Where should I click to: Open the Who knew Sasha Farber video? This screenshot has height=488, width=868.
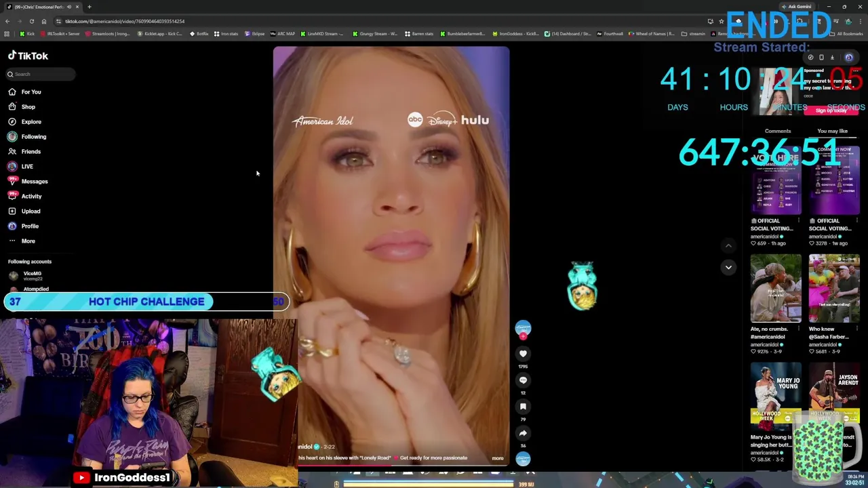tap(834, 288)
